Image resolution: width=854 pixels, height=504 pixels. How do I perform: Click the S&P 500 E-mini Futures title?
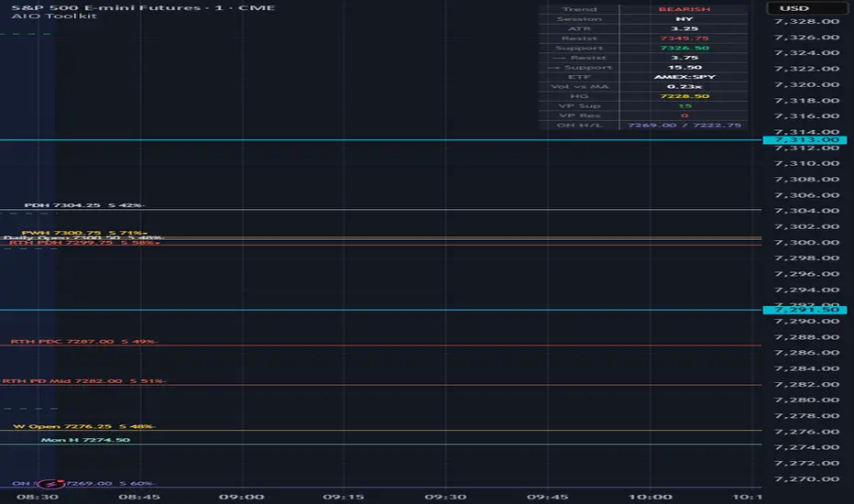click(143, 7)
